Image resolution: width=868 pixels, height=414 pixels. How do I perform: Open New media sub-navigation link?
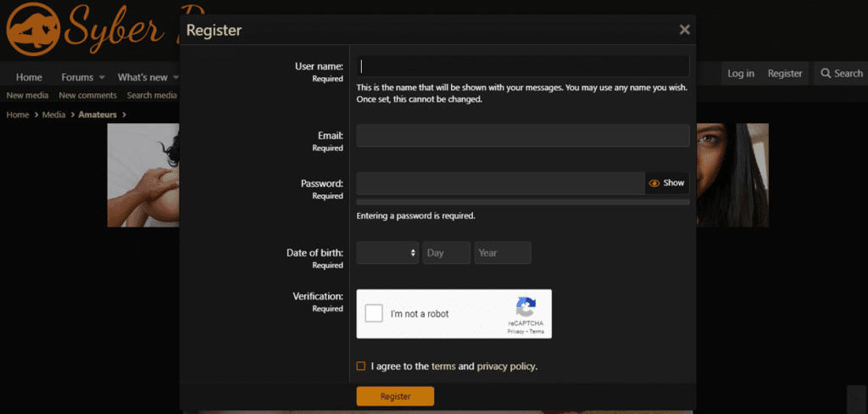click(x=27, y=95)
